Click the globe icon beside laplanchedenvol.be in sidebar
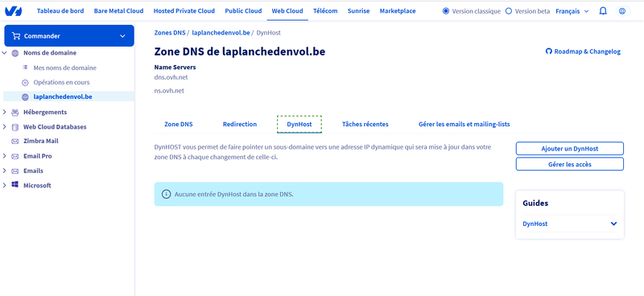This screenshot has width=644, height=296. (x=25, y=97)
